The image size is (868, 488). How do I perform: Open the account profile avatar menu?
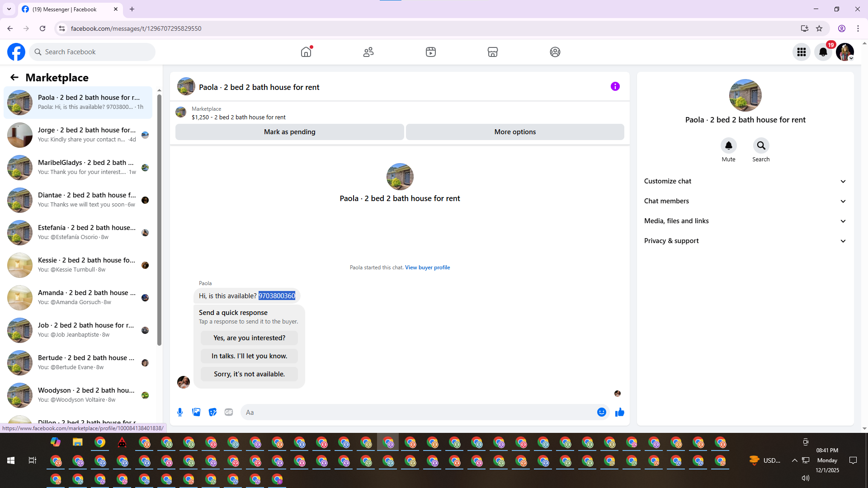tap(845, 52)
